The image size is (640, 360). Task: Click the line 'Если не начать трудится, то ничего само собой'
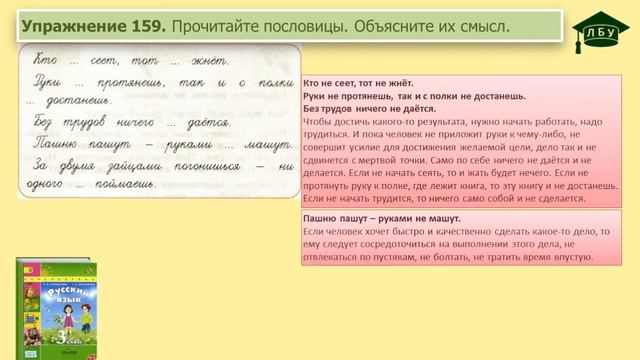click(x=444, y=198)
